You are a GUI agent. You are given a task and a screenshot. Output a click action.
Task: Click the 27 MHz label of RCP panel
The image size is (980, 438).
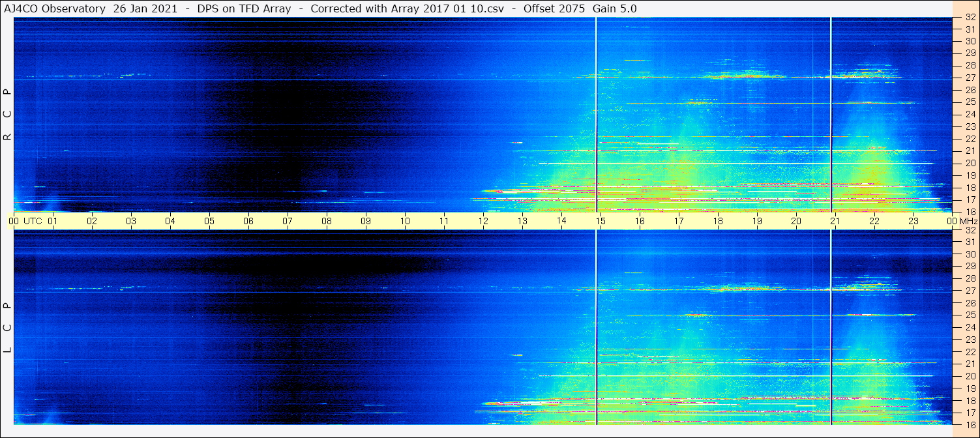[x=970, y=78]
